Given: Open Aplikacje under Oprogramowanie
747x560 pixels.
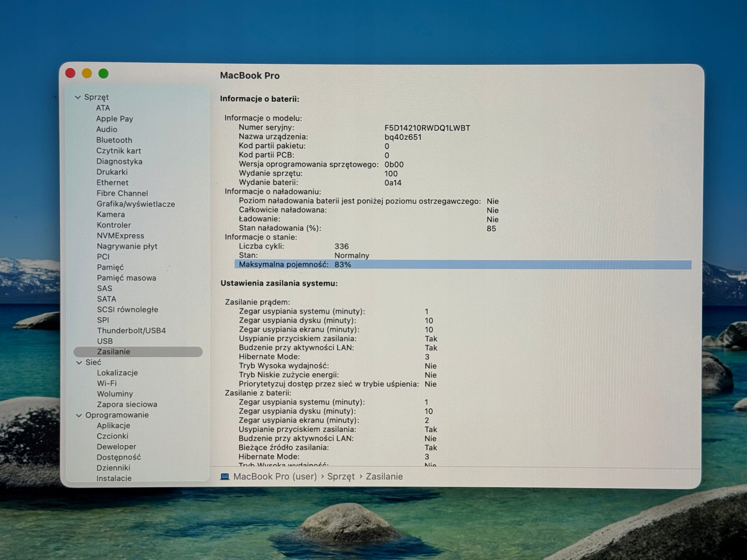Looking at the screenshot, I should pyautogui.click(x=114, y=426).
